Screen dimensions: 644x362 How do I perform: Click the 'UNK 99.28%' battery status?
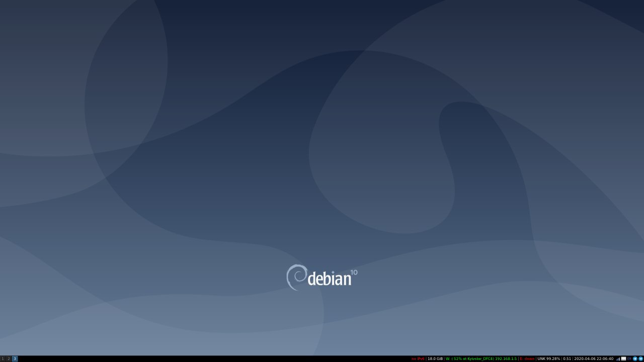(549, 359)
